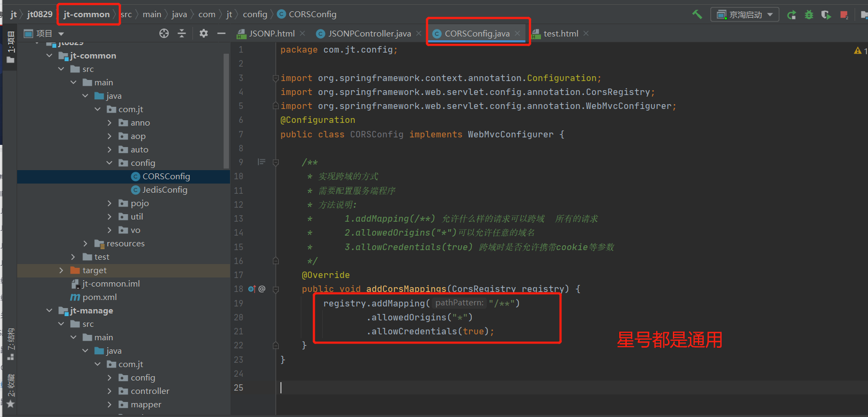Click the java breadcrumb in the navigation bar
The image size is (868, 417).
pos(179,14)
